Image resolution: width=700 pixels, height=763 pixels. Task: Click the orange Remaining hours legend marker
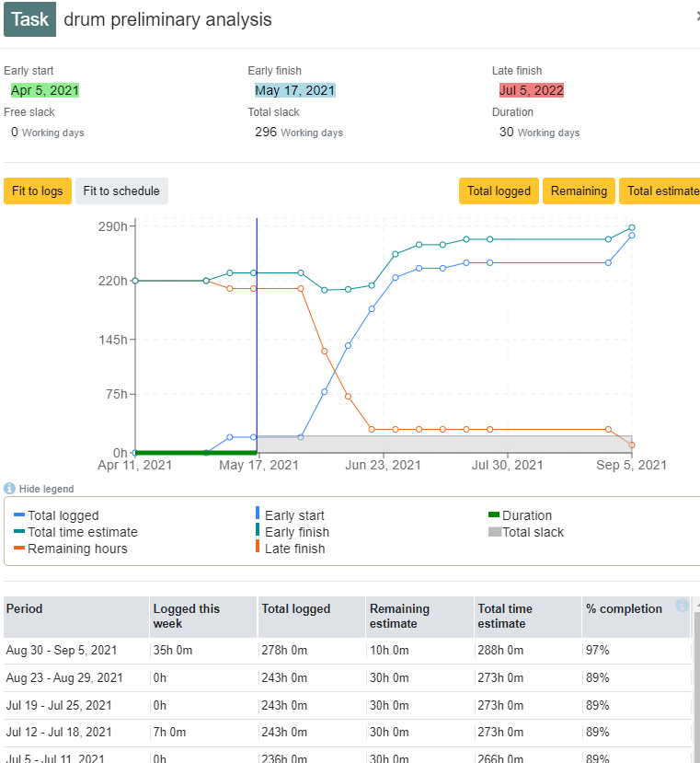coord(19,548)
